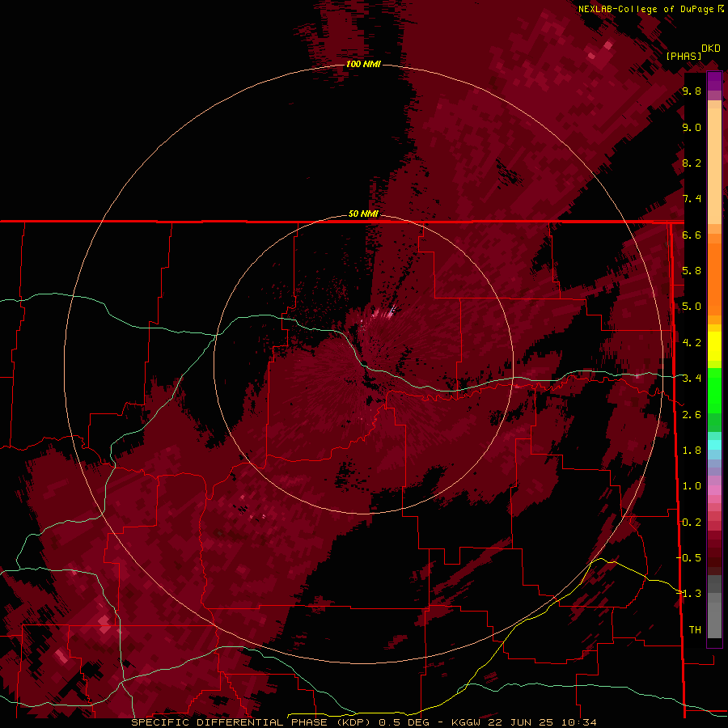The height and width of the screenshot is (728, 728).
Task: Click the NEXLAB-College of DuPage label
Action: coord(648,9)
